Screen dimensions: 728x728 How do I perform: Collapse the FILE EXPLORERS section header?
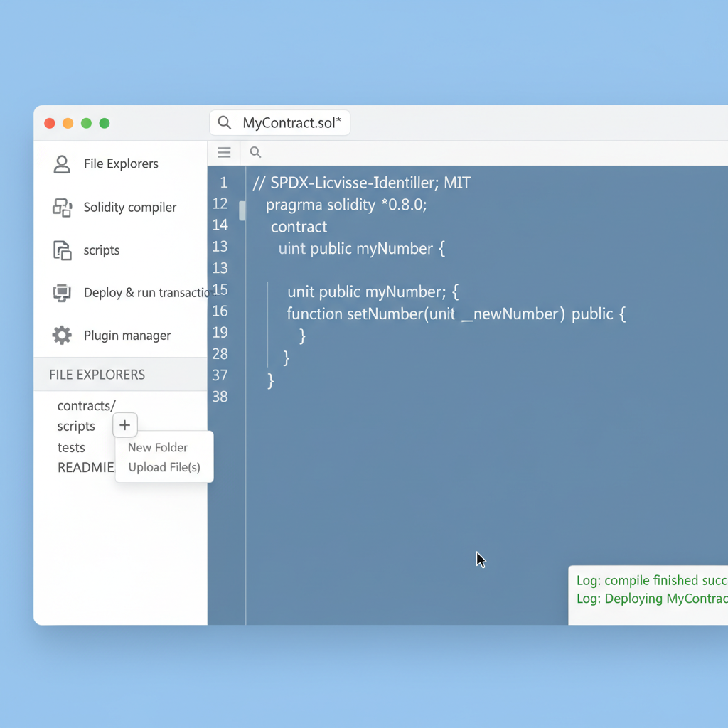click(97, 374)
